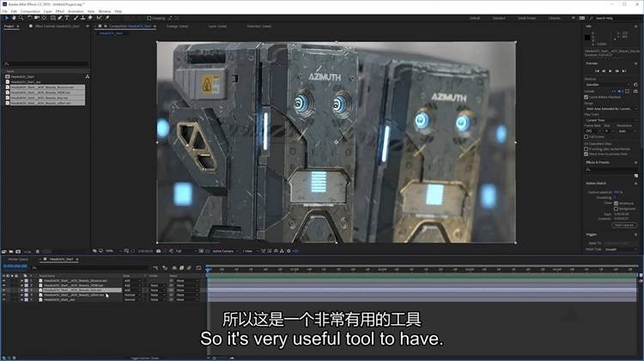Enable Background checkbox in Motion Sketch

click(x=616, y=208)
